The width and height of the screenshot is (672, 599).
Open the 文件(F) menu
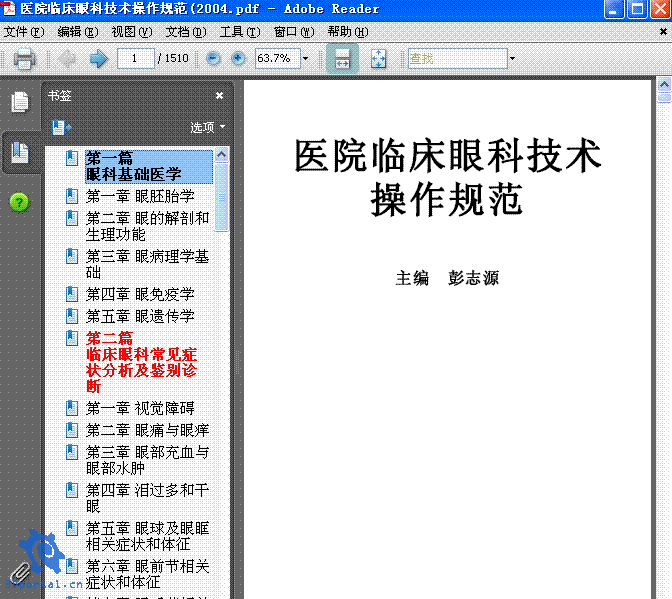[24, 32]
